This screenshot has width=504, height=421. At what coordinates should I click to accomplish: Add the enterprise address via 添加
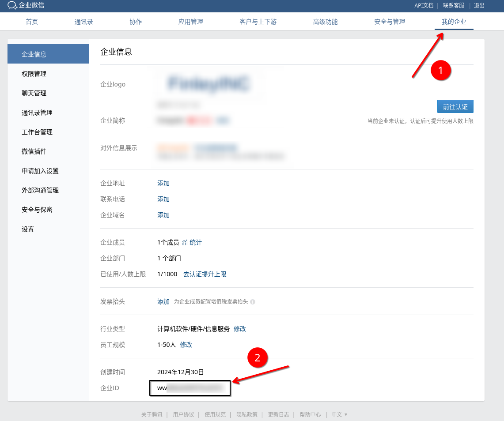click(x=163, y=184)
